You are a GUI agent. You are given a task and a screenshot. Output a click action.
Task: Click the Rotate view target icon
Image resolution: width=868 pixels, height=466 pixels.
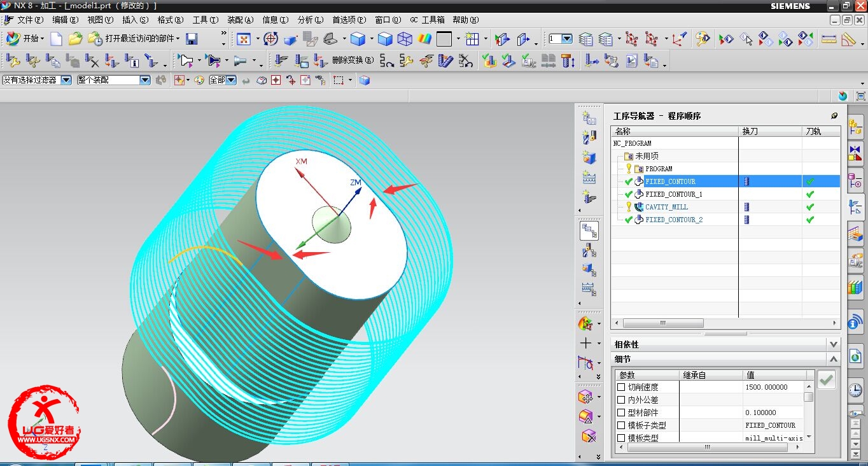click(270, 39)
